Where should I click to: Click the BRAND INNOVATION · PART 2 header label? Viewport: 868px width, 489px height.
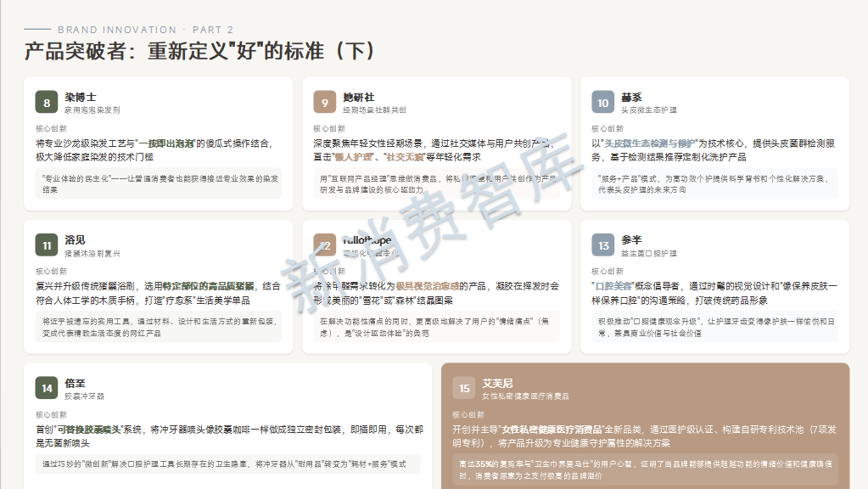pyautogui.click(x=145, y=30)
